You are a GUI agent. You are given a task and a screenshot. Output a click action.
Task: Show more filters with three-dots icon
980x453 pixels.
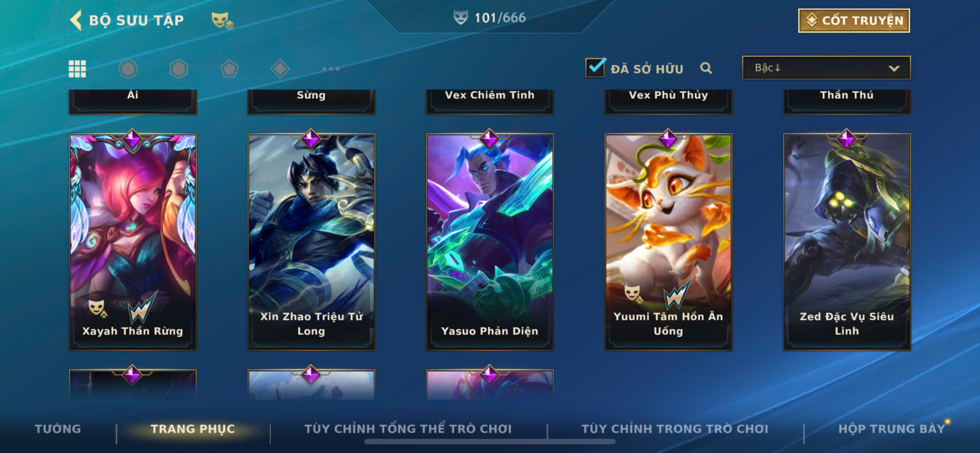[x=331, y=69]
